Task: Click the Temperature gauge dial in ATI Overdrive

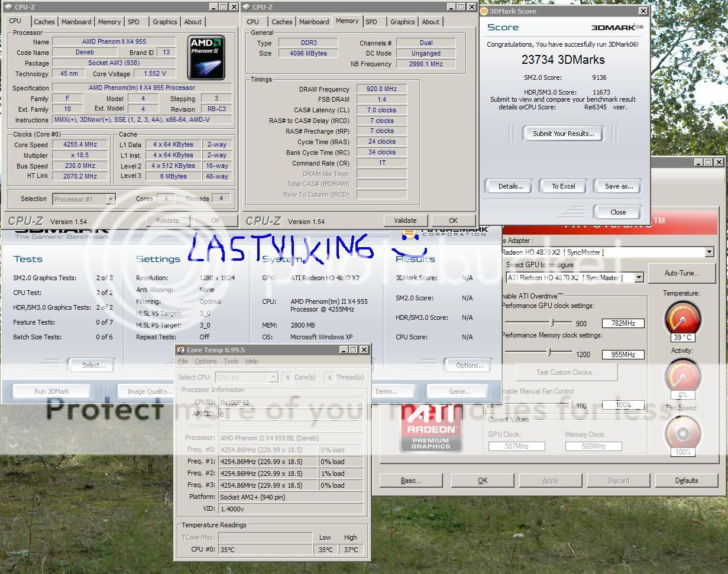Action: pos(682,319)
